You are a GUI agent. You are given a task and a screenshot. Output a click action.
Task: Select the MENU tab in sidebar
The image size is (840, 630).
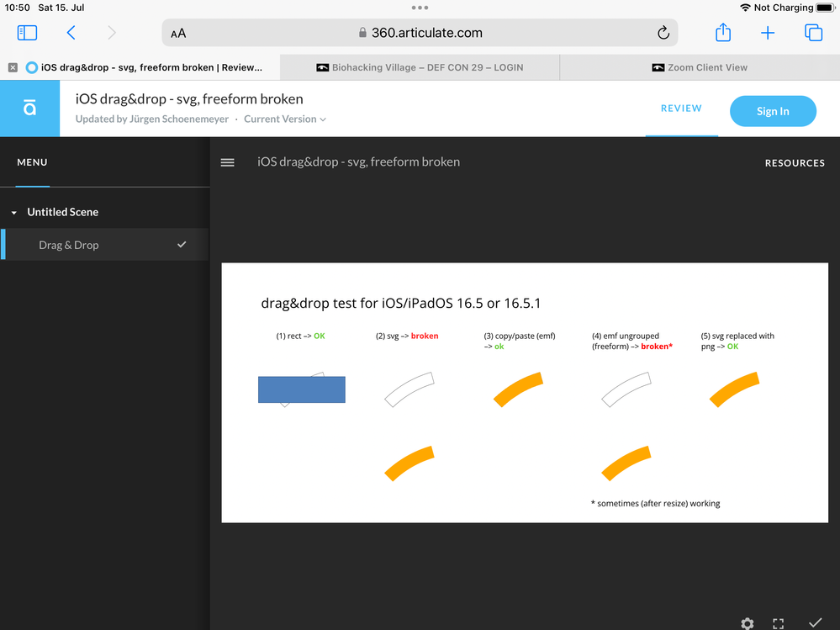pos(32,162)
